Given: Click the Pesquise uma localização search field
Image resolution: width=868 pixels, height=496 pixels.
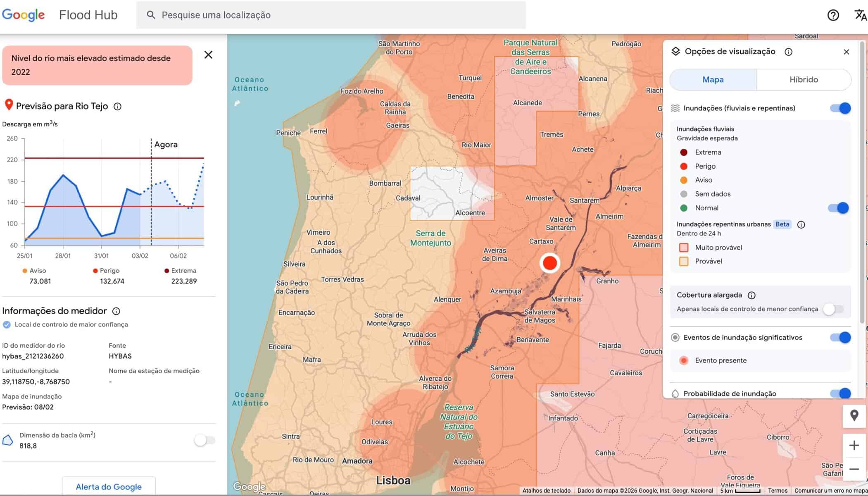Looking at the screenshot, I should coord(331,15).
